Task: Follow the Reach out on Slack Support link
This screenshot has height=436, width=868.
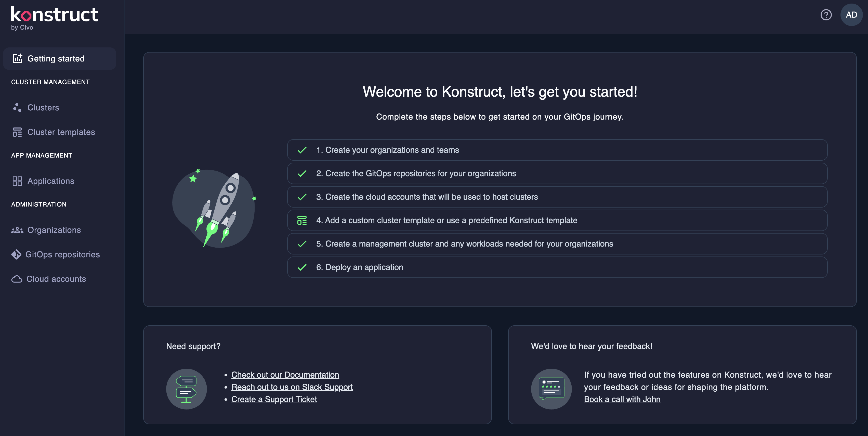Action: [292, 387]
